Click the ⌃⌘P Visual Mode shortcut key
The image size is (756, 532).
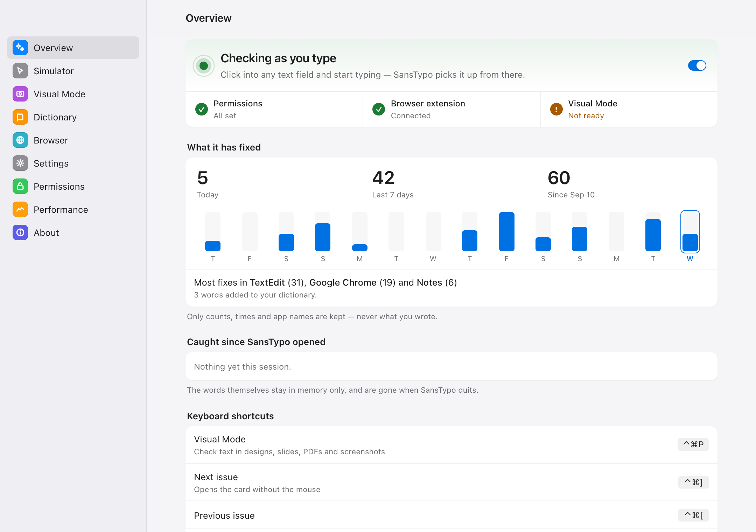click(693, 444)
